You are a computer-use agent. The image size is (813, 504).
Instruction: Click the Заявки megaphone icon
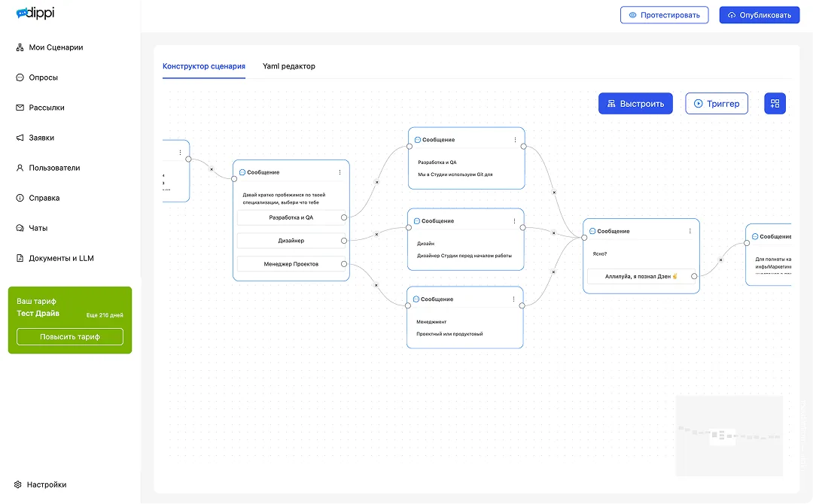[18, 138]
